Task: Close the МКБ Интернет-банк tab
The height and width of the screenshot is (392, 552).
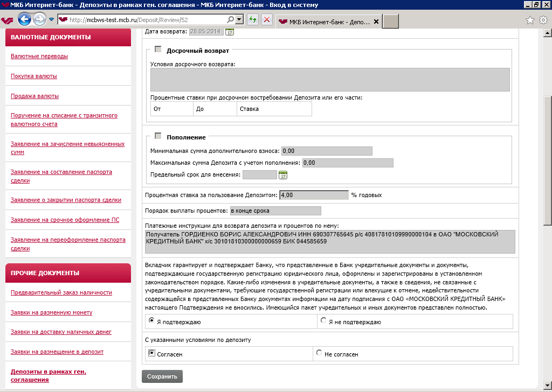Action: tap(376, 22)
